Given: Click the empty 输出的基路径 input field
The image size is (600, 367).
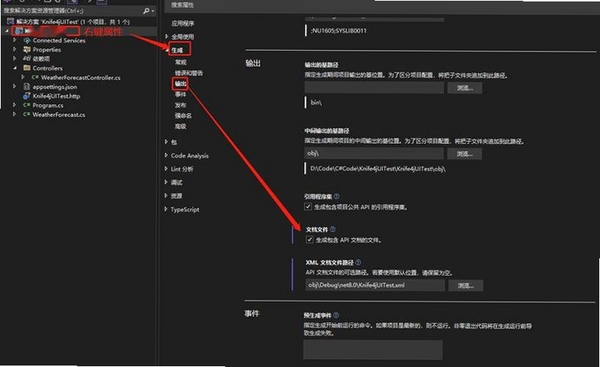Looking at the screenshot, I should 374,88.
